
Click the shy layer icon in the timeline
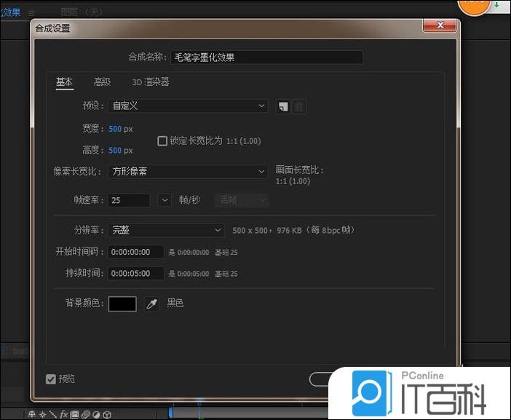pyautogui.click(x=31, y=414)
